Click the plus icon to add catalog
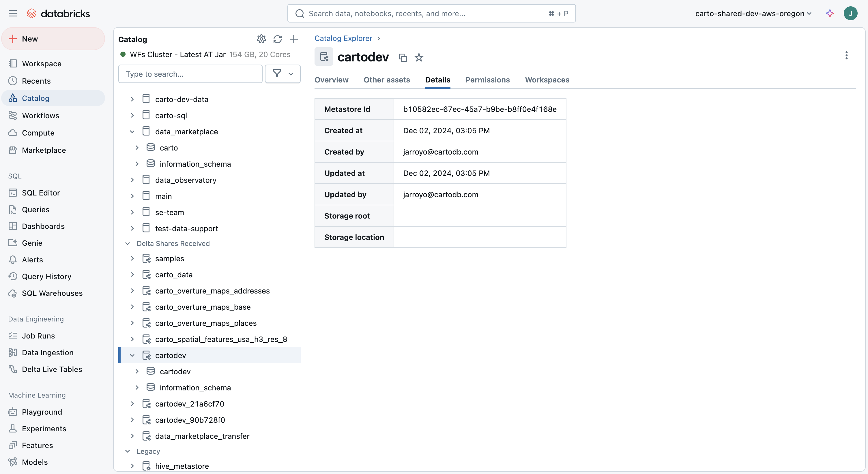 [x=293, y=39]
